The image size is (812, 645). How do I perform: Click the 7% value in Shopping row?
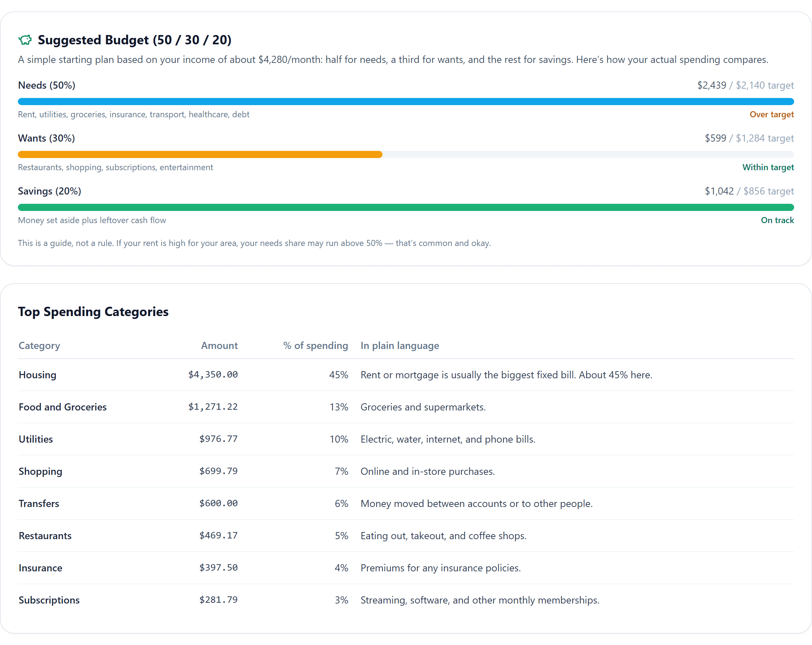pyautogui.click(x=342, y=472)
